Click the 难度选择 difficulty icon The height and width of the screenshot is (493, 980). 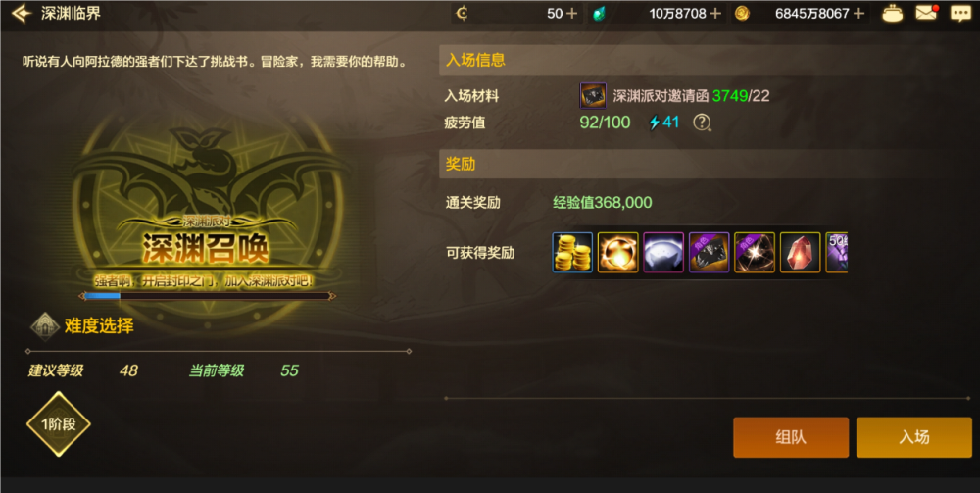pos(45,326)
